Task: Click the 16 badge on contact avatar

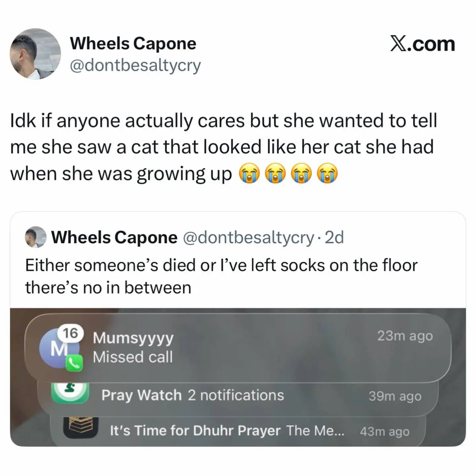Action: tap(70, 334)
